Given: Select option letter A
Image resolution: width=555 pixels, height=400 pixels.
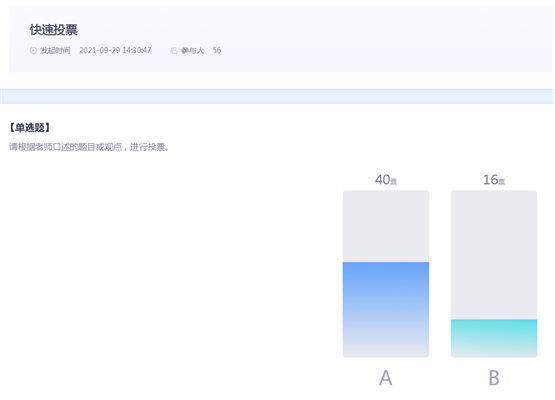Looking at the screenshot, I should 386,378.
